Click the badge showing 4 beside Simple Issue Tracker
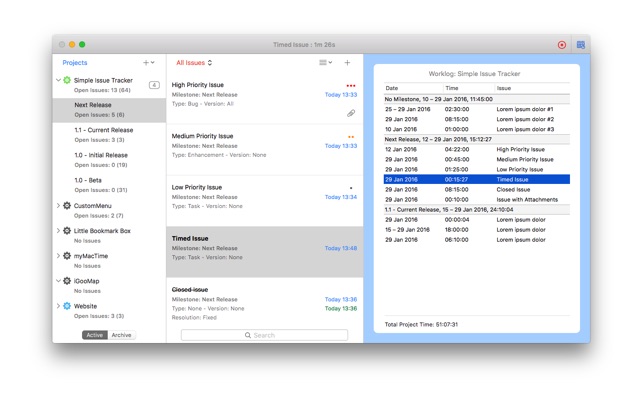The height and width of the screenshot is (402, 643). (154, 85)
